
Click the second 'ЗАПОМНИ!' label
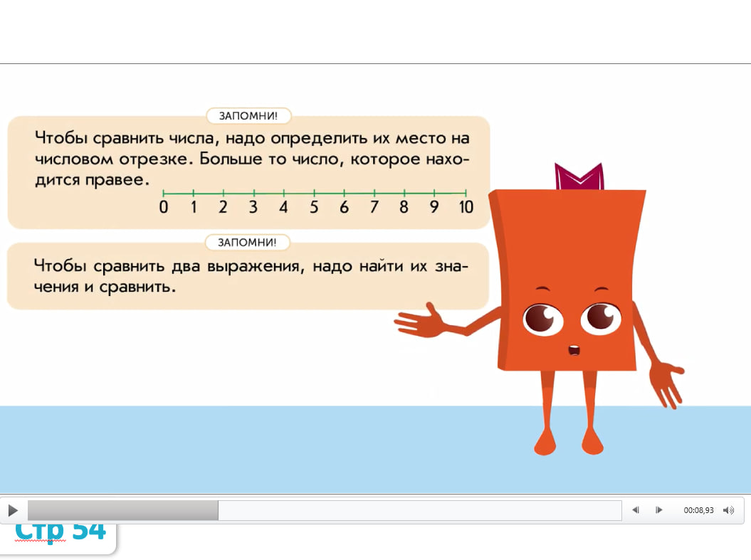[248, 243]
